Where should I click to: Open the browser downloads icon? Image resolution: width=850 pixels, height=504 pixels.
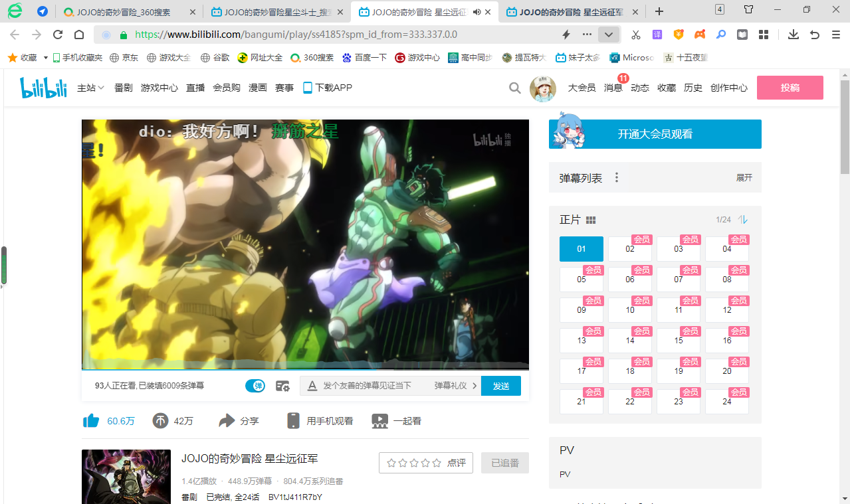794,35
